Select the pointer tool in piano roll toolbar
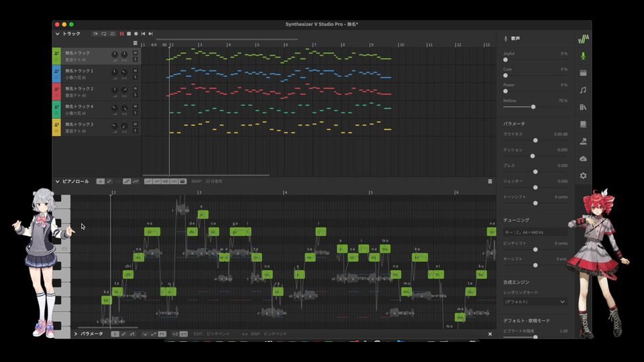 click(x=100, y=182)
